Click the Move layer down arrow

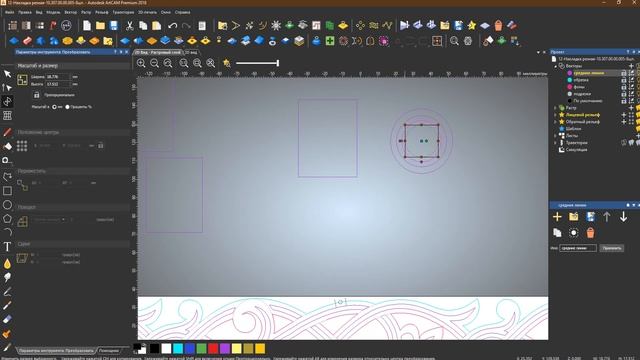point(623,217)
